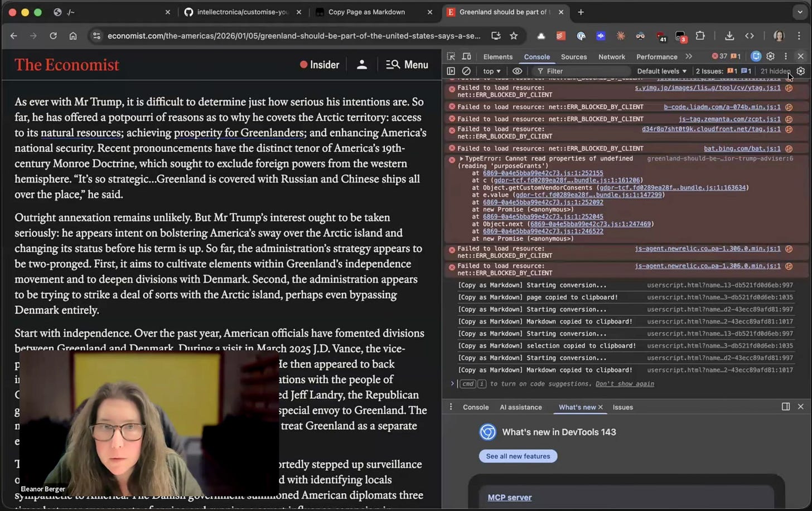Open the red extension icon with badge 41

[x=661, y=36]
